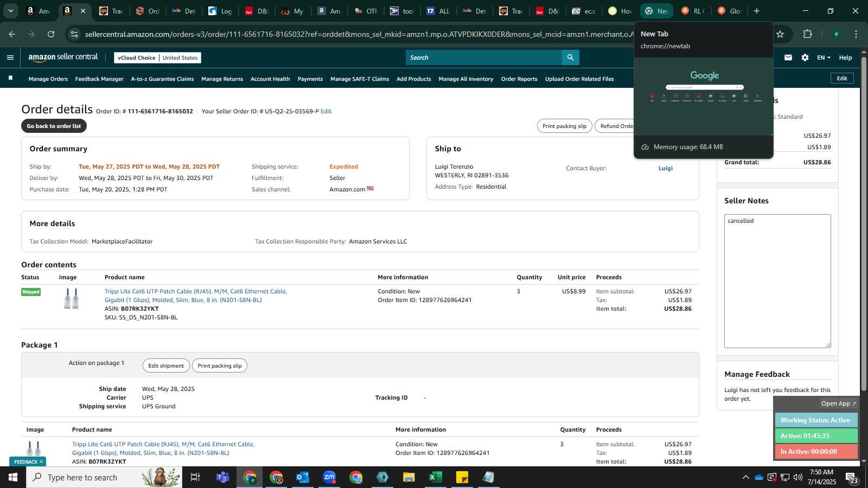
Task: Click top Print packing slip button
Action: (x=564, y=126)
